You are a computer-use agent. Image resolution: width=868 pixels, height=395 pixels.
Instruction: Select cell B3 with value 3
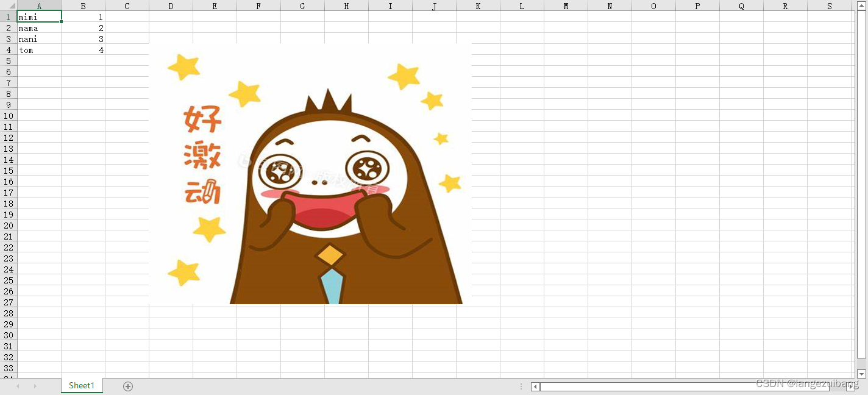pyautogui.click(x=84, y=39)
